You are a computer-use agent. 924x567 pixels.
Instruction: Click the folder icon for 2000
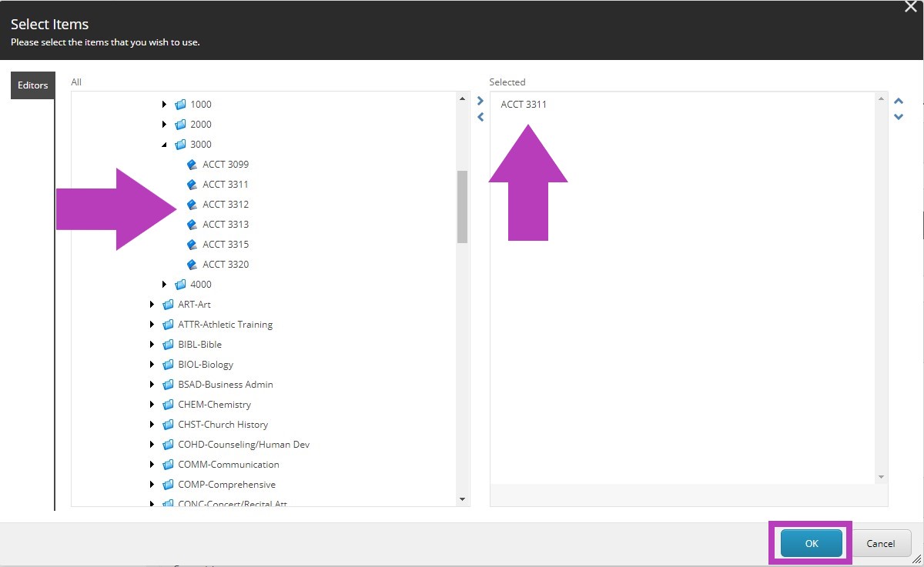coord(181,124)
